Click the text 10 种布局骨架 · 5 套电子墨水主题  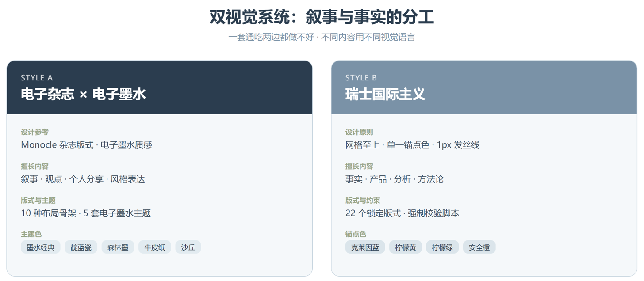86,213
